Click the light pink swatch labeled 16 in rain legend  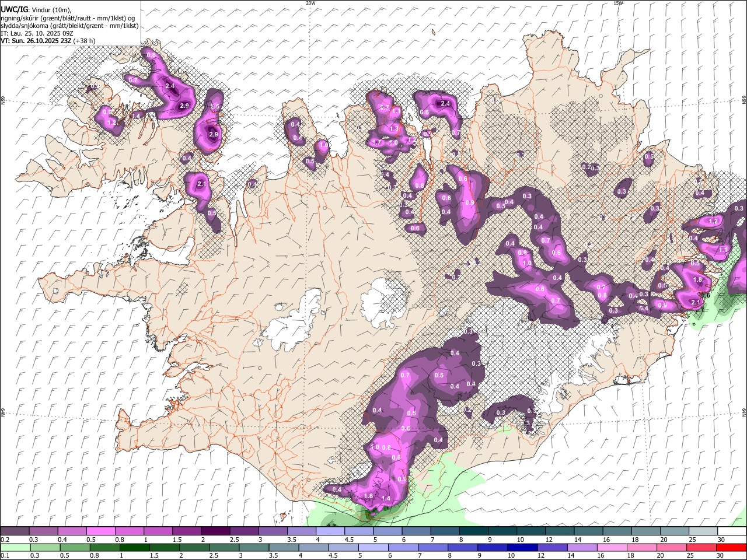click(x=613, y=547)
